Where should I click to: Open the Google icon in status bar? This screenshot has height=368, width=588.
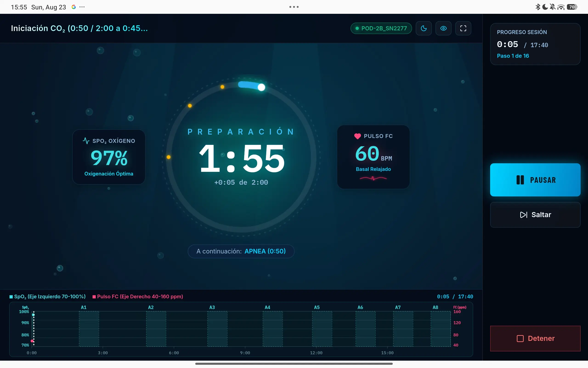[74, 7]
